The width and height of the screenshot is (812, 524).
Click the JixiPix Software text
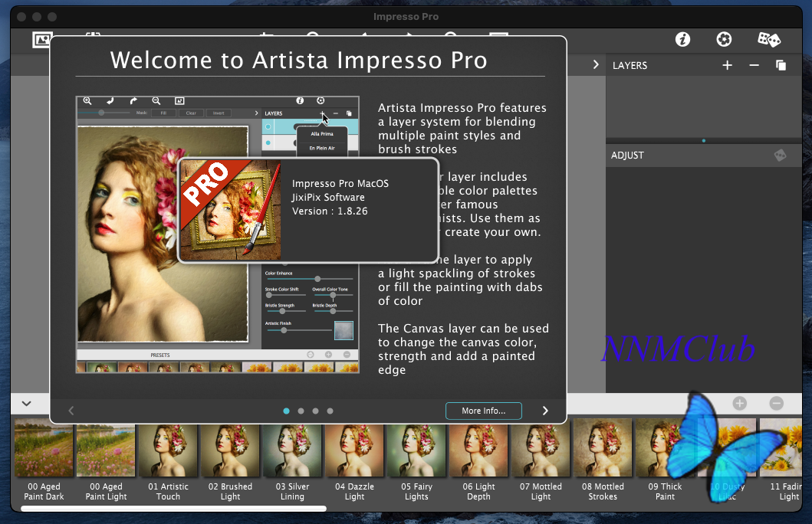point(328,197)
